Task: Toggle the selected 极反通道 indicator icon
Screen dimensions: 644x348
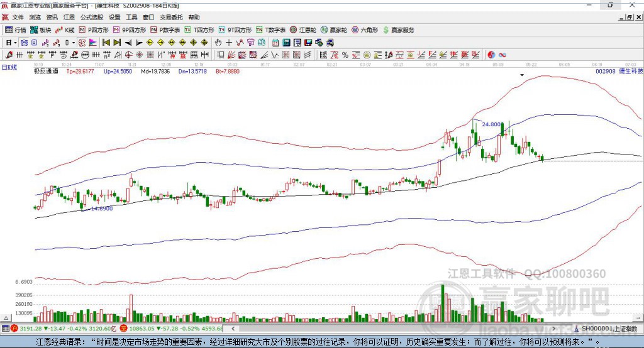Action: click(x=81, y=43)
